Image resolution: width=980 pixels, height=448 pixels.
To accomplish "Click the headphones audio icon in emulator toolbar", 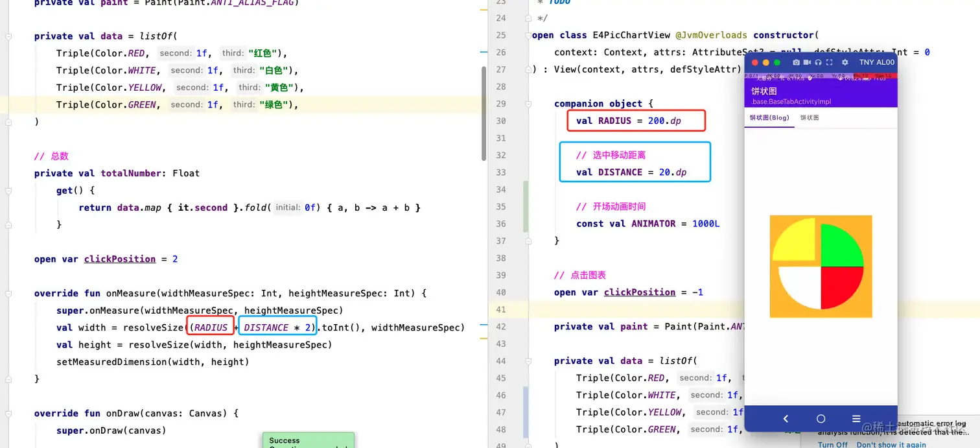I will pyautogui.click(x=818, y=62).
